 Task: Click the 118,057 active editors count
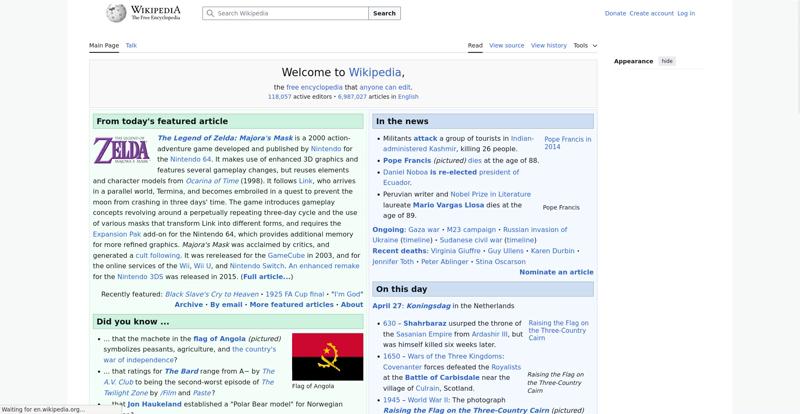click(x=280, y=96)
